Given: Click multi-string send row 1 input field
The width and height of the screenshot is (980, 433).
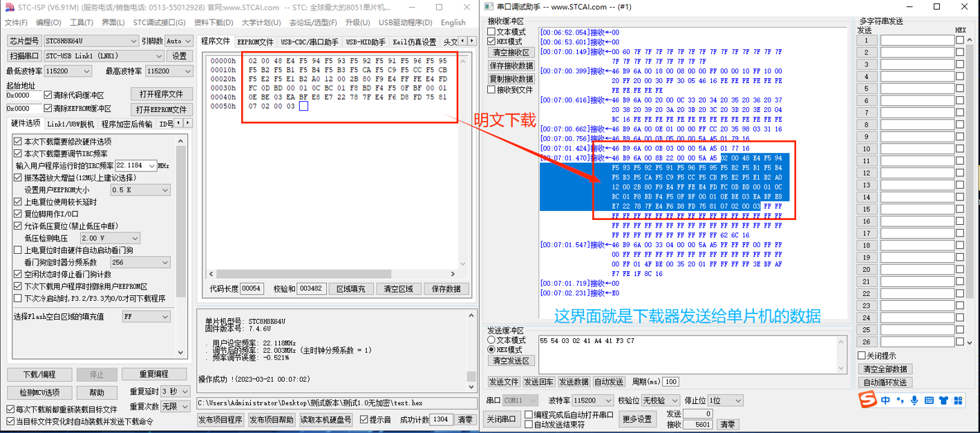Looking at the screenshot, I should [916, 40].
